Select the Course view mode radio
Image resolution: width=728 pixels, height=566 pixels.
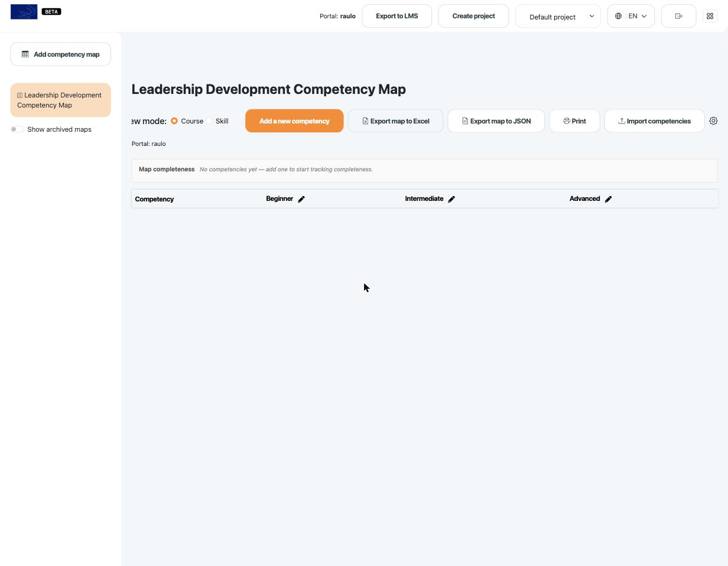coord(174,121)
